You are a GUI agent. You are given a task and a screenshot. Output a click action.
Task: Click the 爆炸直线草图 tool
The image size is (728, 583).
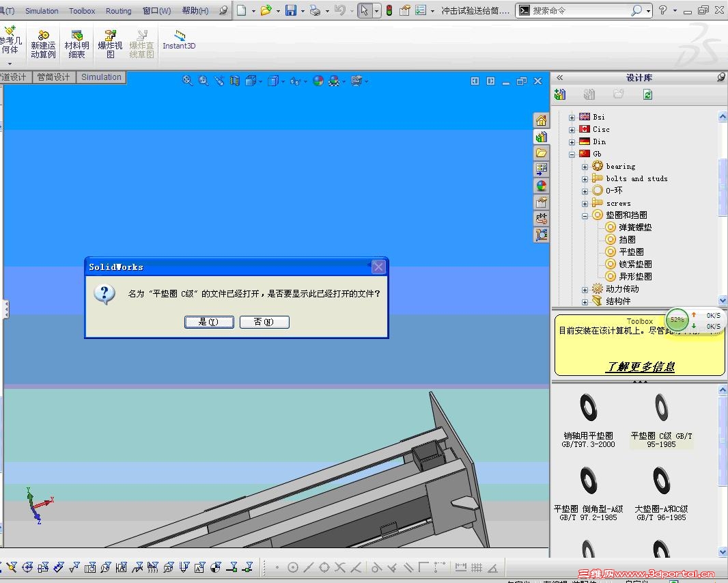(141, 44)
